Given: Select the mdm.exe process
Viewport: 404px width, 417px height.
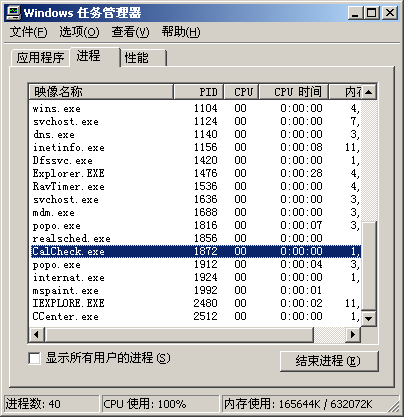Looking at the screenshot, I should pyautogui.click(x=196, y=212).
